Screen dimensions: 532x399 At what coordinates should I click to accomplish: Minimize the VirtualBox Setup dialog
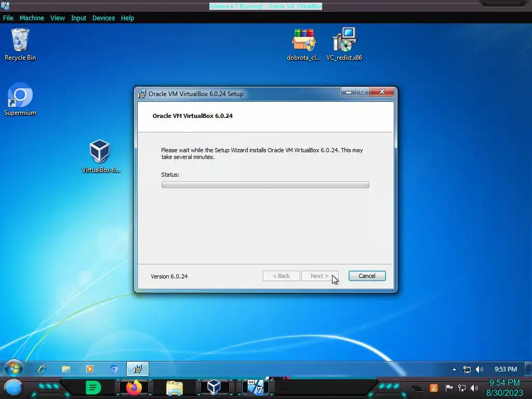(348, 92)
